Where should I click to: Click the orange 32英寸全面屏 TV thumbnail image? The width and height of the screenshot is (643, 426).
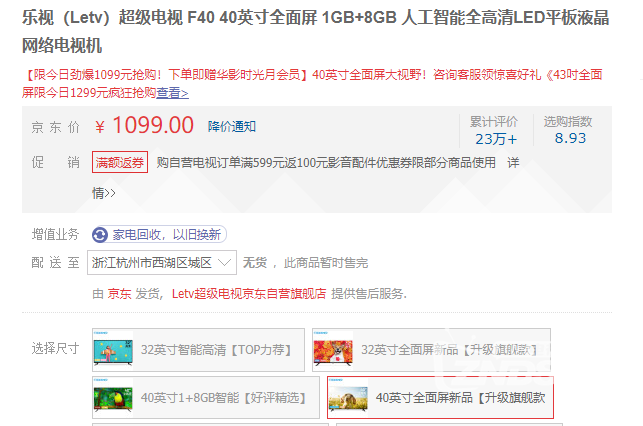(333, 350)
